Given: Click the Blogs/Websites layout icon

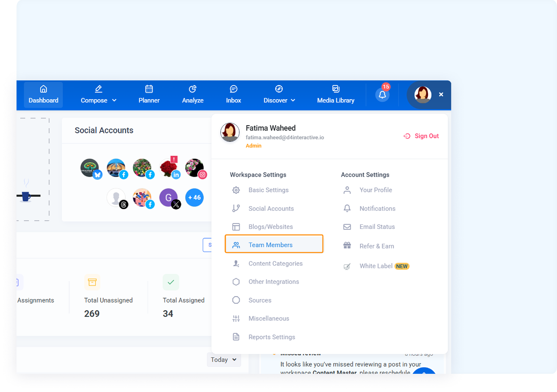Looking at the screenshot, I should pos(236,227).
